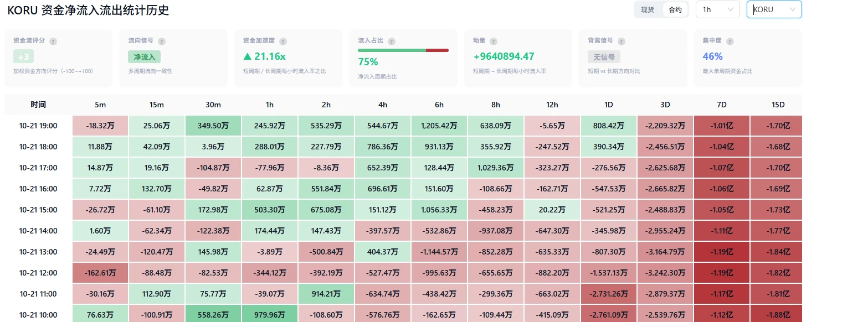Screen dimensions: 868x322
Task: Click the 75% inflow ratio value
Action: coord(368,62)
